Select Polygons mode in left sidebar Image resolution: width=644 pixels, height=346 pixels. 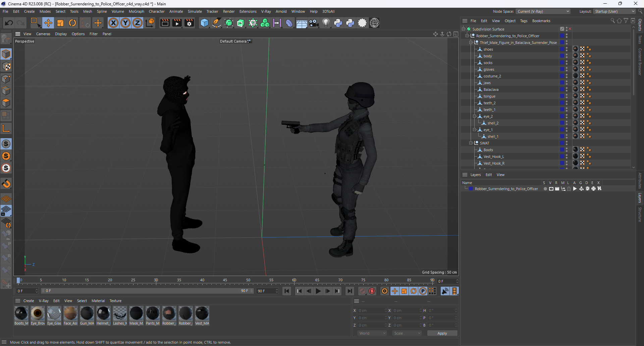[x=6, y=103]
